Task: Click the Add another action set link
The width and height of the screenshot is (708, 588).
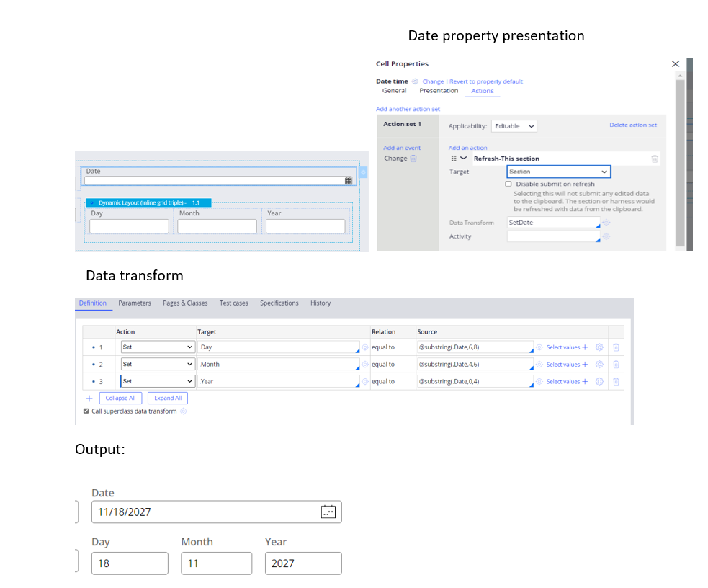Action: pyautogui.click(x=408, y=109)
